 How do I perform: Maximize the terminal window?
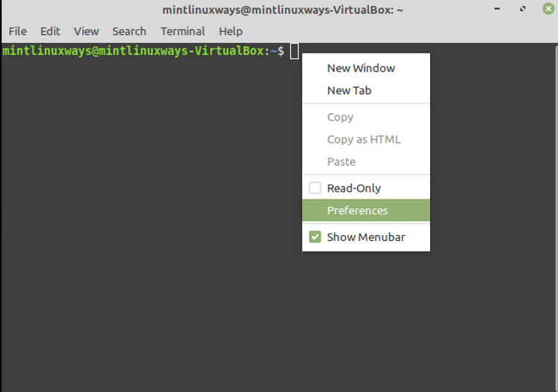522,8
